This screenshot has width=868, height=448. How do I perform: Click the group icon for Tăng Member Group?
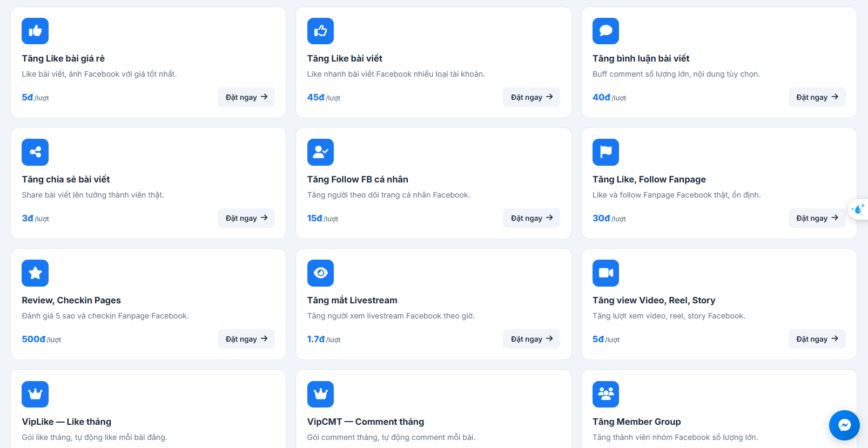[x=605, y=394]
